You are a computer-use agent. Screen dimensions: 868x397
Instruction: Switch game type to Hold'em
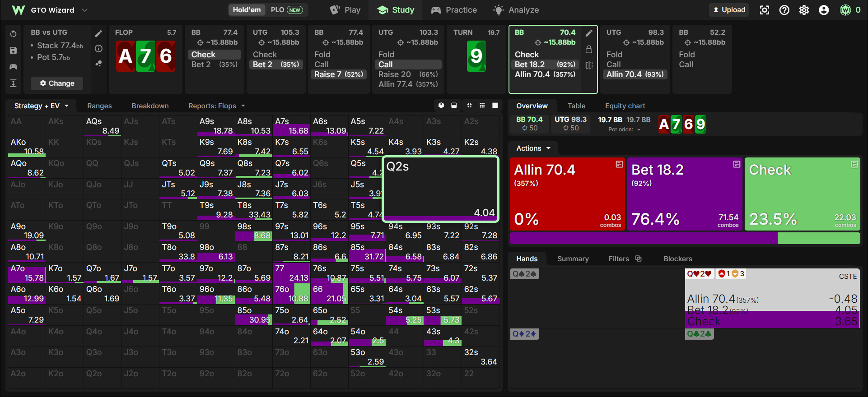[247, 10]
